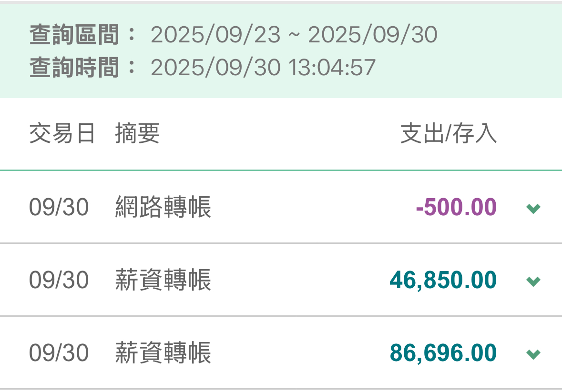Click the 支出/存入 column header

pos(448,134)
